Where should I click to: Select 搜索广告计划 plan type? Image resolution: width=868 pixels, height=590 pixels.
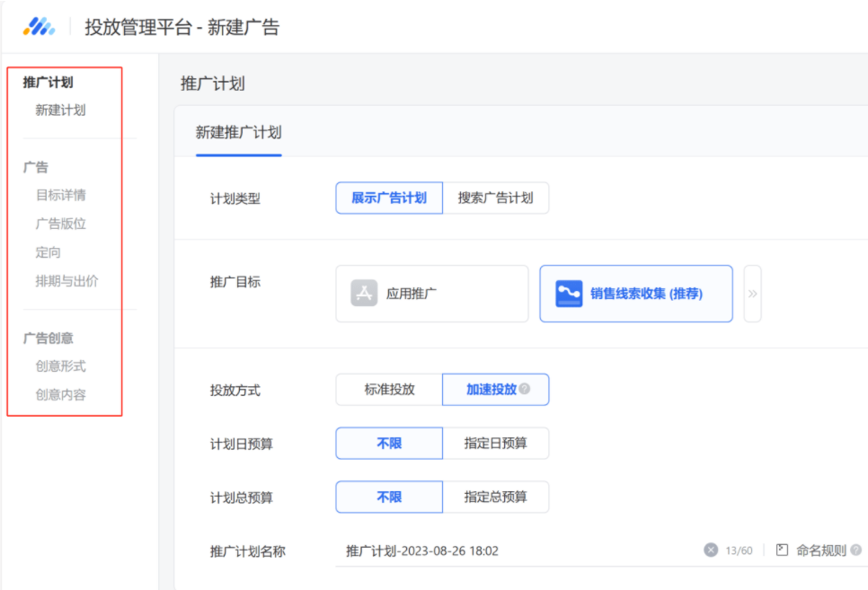point(495,198)
